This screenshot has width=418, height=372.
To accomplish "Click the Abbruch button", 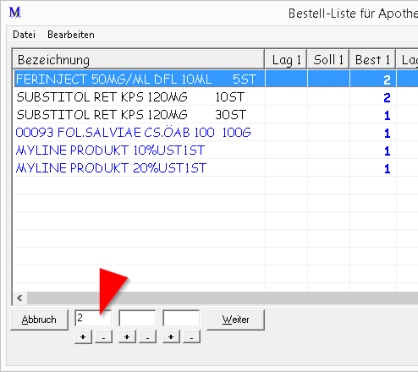I will 39,320.
